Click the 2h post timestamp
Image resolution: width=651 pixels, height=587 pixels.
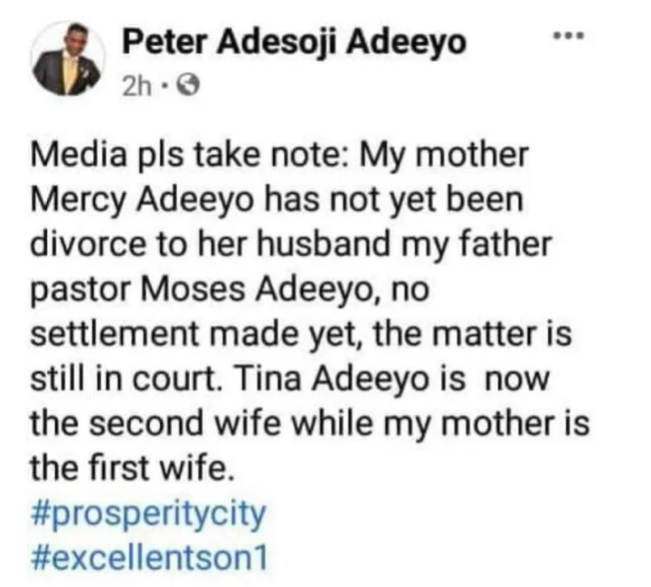tap(136, 88)
